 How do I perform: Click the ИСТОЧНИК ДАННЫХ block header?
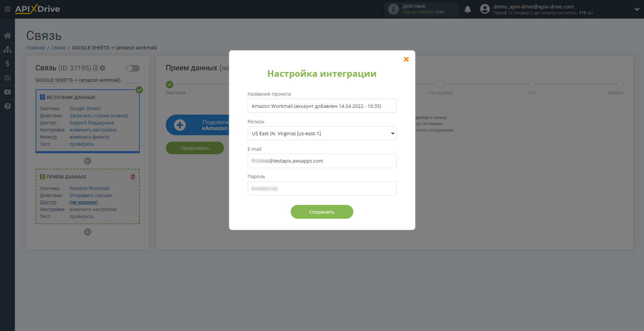pos(71,97)
